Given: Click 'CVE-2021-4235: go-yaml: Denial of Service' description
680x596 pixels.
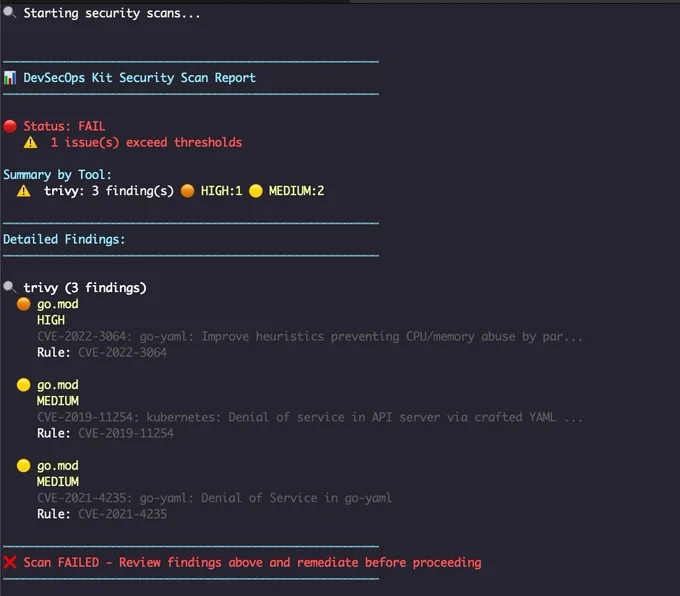Looking at the screenshot, I should click(214, 498).
